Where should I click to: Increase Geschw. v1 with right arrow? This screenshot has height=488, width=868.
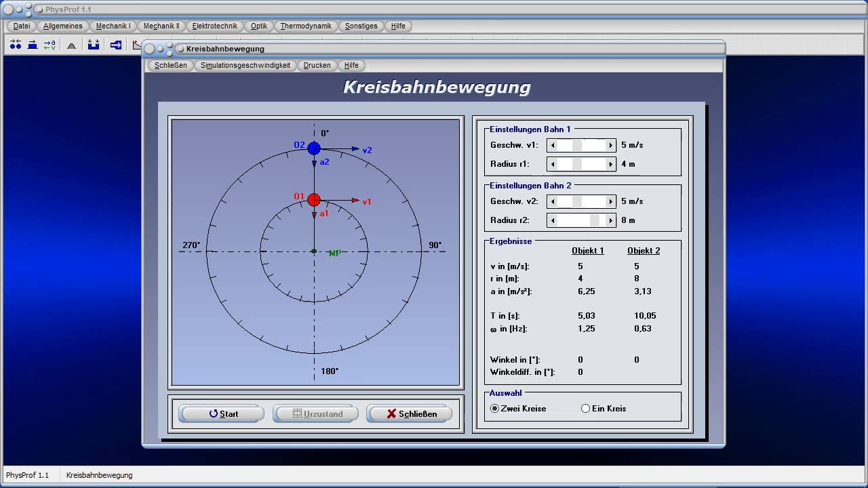(x=611, y=145)
